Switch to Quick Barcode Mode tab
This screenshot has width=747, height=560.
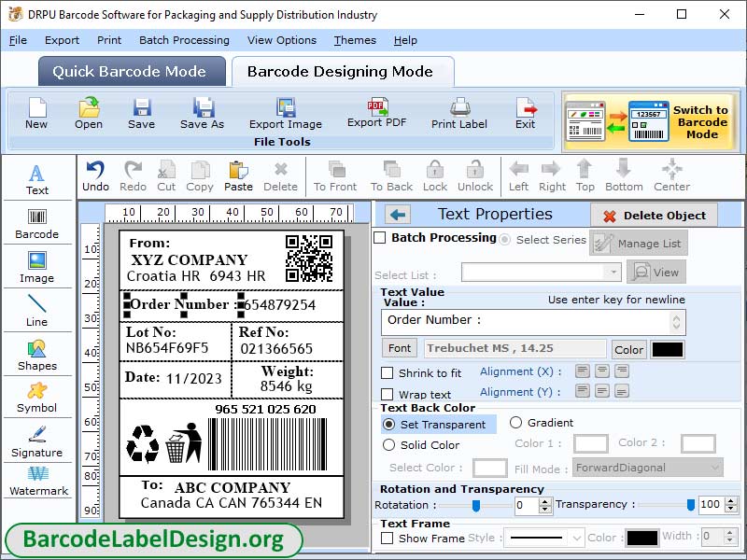click(x=131, y=70)
